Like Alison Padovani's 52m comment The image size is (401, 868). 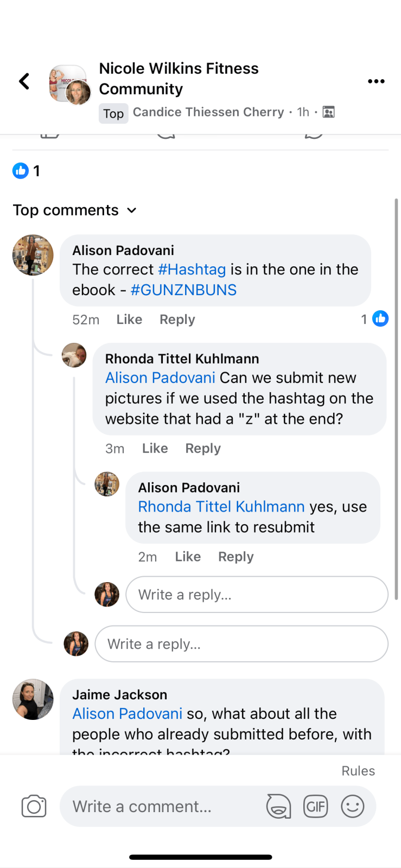point(129,320)
